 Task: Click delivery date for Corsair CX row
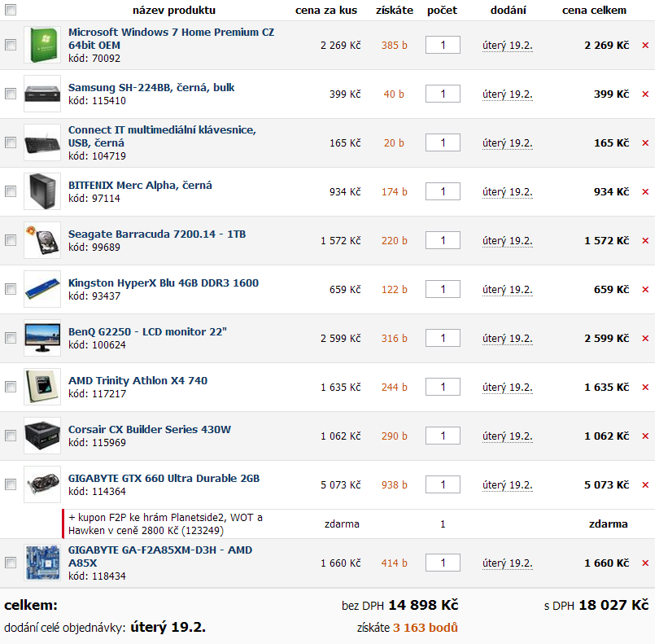(x=508, y=436)
